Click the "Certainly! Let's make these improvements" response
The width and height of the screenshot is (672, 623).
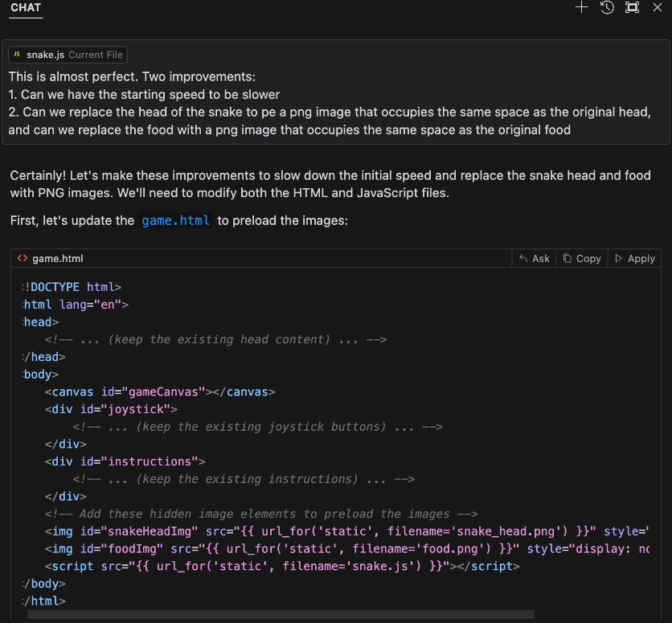[x=330, y=184]
